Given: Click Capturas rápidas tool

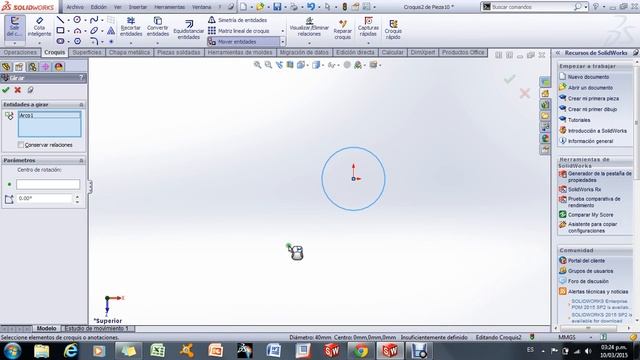Looking at the screenshot, I should pyautogui.click(x=368, y=27).
